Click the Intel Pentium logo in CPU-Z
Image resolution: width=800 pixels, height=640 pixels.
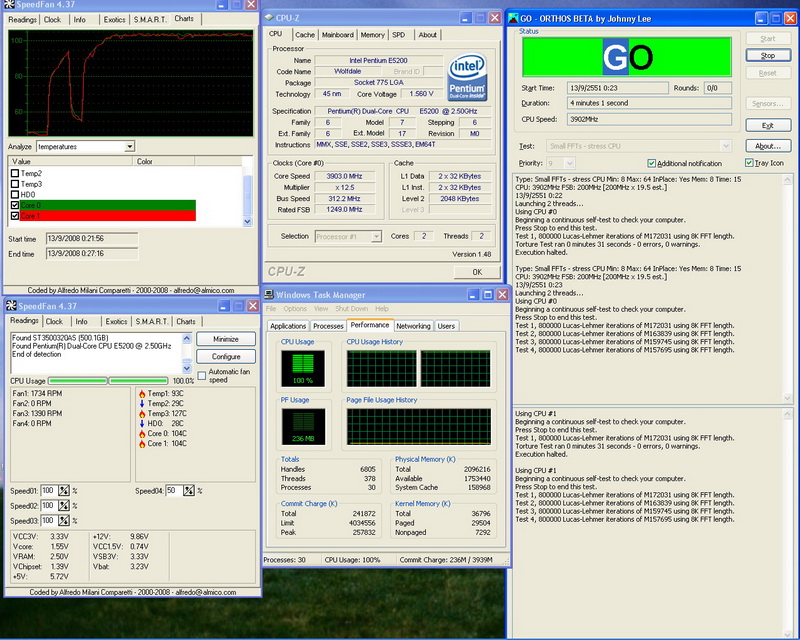click(x=468, y=76)
